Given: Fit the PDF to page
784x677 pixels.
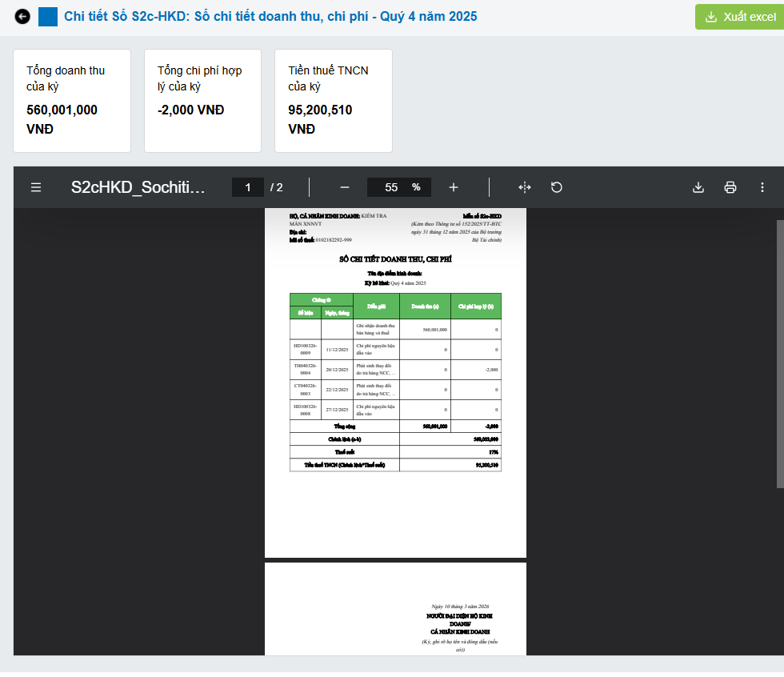Looking at the screenshot, I should (525, 187).
